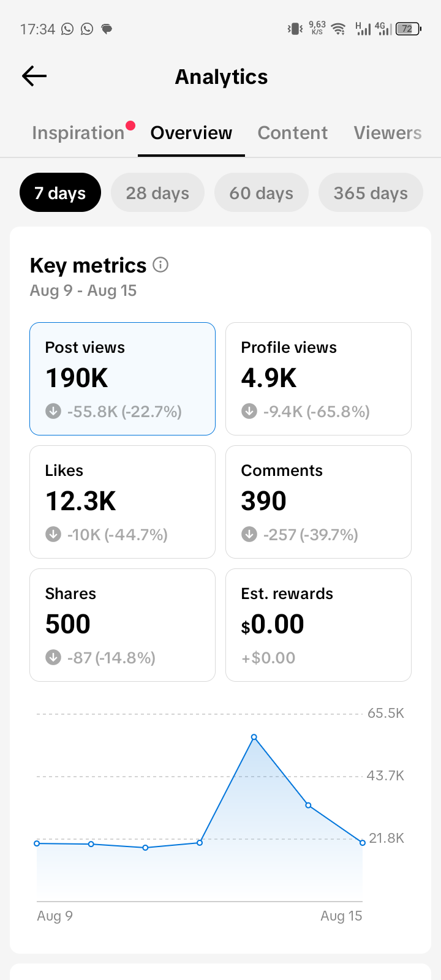Tap the decrease arrow icon under Shares
The height and width of the screenshot is (980, 441).
[53, 657]
